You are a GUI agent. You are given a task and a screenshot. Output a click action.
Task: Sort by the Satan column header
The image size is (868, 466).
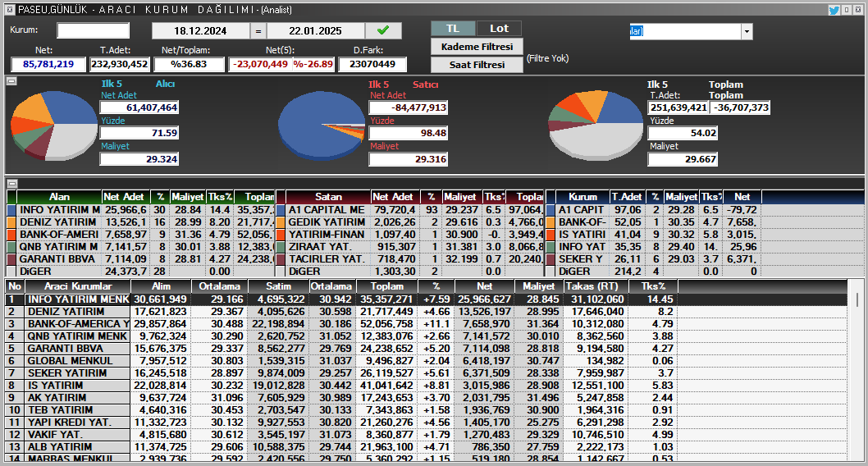[x=328, y=197]
